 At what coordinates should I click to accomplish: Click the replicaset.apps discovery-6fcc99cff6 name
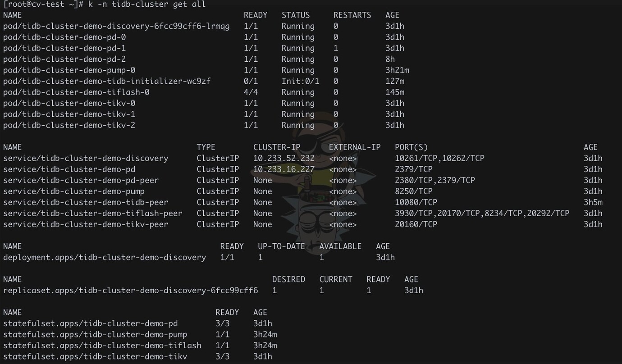pyautogui.click(x=131, y=291)
